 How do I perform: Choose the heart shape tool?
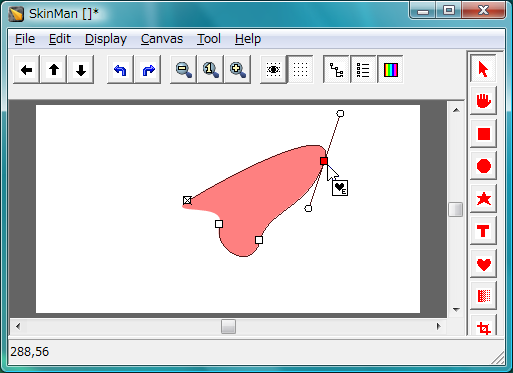coord(483,264)
